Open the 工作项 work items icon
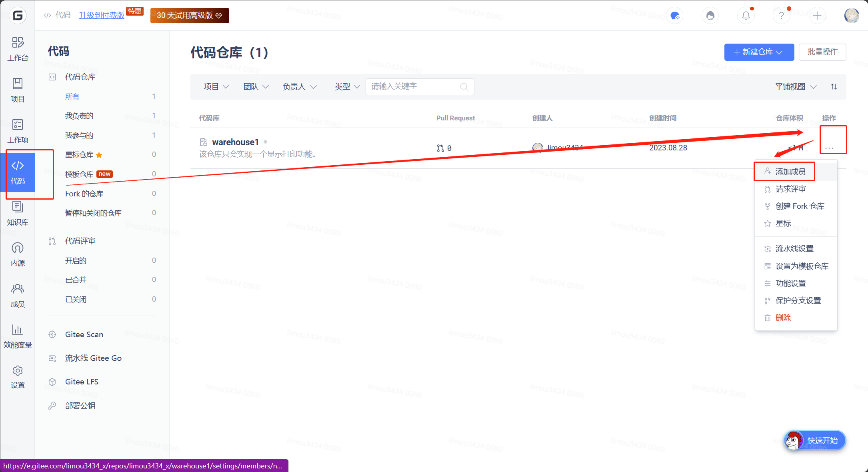The image size is (868, 472). click(x=18, y=131)
